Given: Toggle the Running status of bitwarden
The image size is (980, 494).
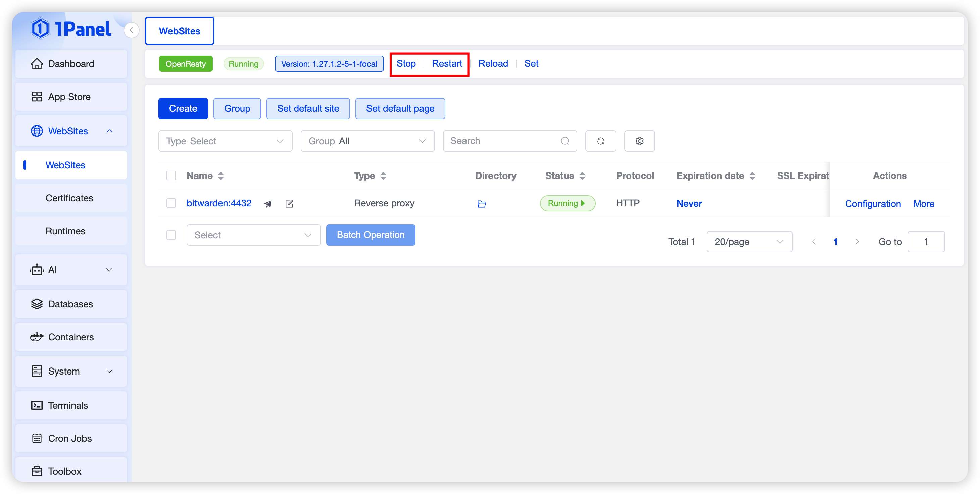Looking at the screenshot, I should pyautogui.click(x=567, y=203).
